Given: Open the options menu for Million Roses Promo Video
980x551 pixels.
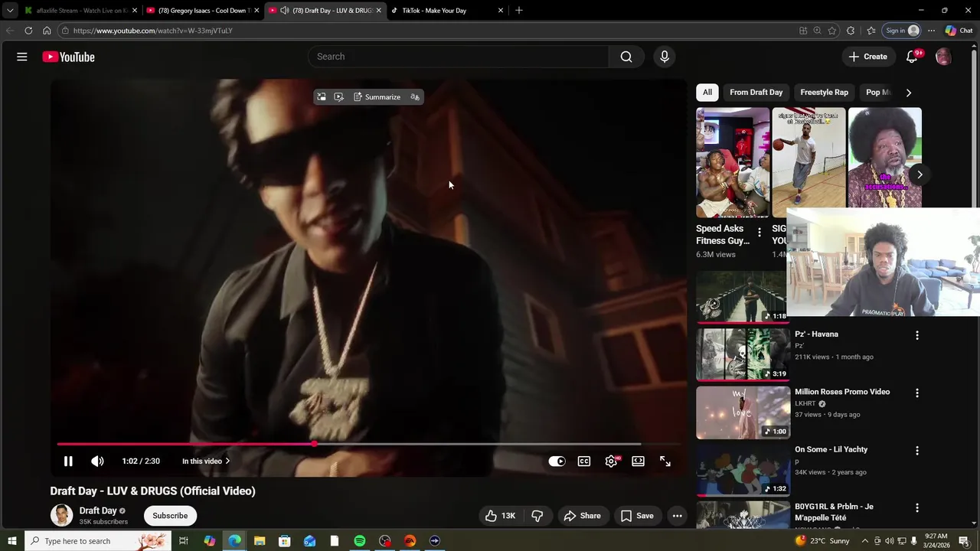Looking at the screenshot, I should (x=917, y=393).
